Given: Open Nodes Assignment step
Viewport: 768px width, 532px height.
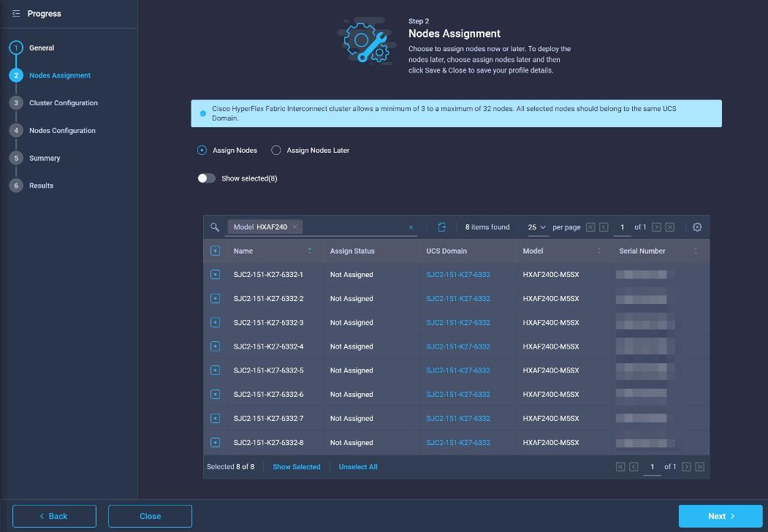Looking at the screenshot, I should (60, 75).
